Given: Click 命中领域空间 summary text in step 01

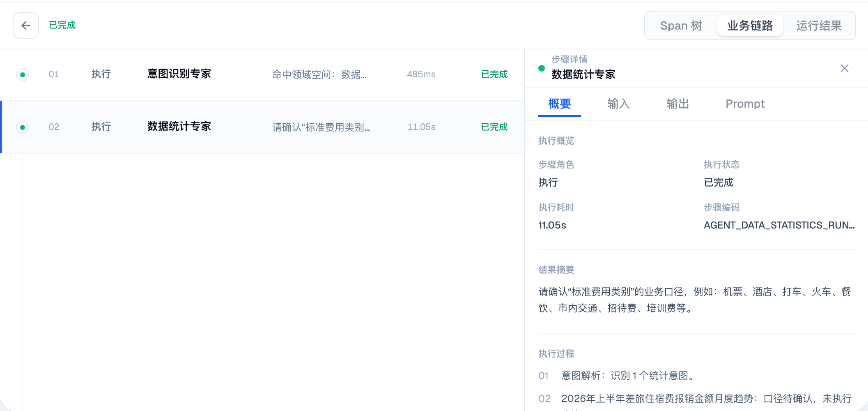Looking at the screenshot, I should pyautogui.click(x=319, y=74).
